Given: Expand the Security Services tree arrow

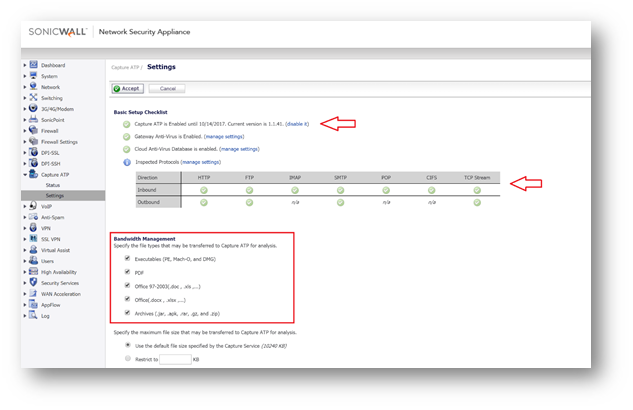Looking at the screenshot, I should pyautogui.click(x=25, y=282).
